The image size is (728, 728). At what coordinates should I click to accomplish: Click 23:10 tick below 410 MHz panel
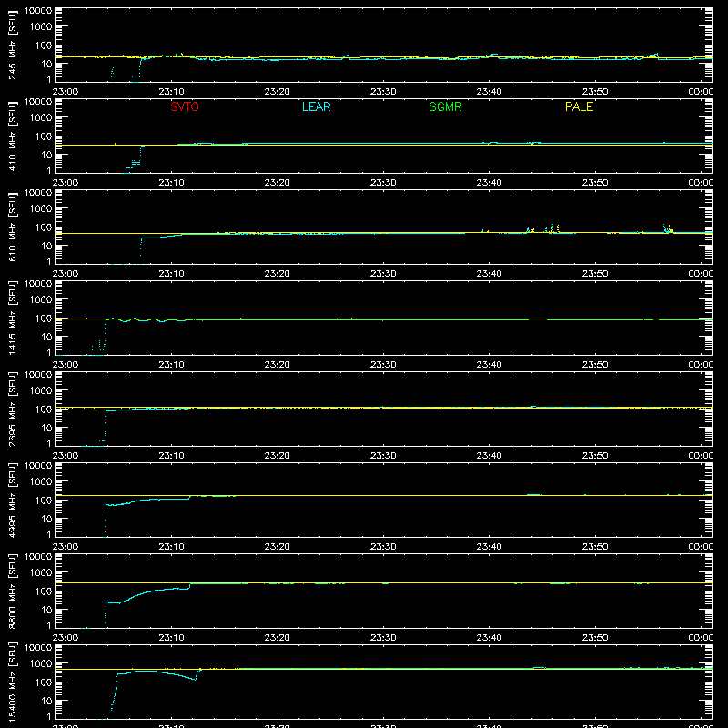coord(171,183)
